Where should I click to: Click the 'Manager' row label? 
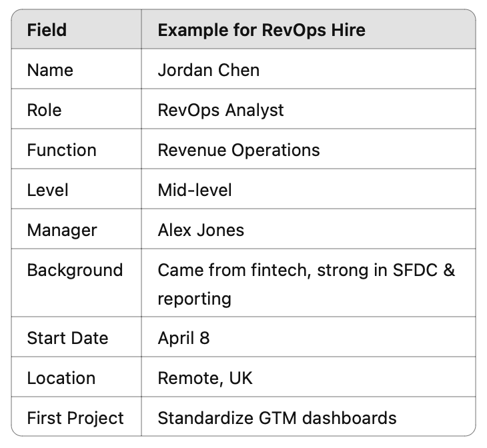[x=76, y=229]
